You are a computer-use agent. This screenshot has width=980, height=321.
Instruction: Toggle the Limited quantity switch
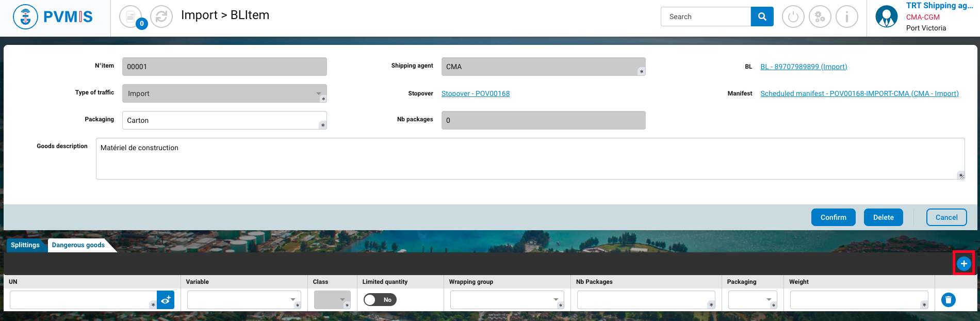[x=380, y=300]
